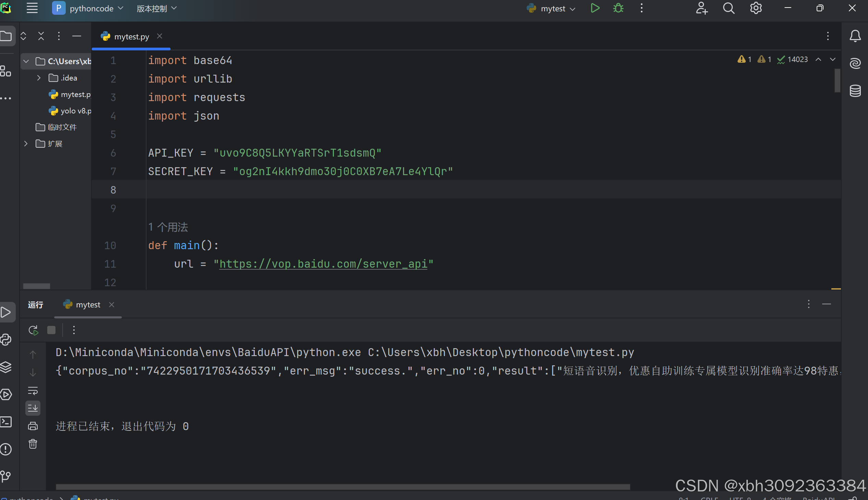
Task: Run the mytest configuration
Action: coord(595,8)
